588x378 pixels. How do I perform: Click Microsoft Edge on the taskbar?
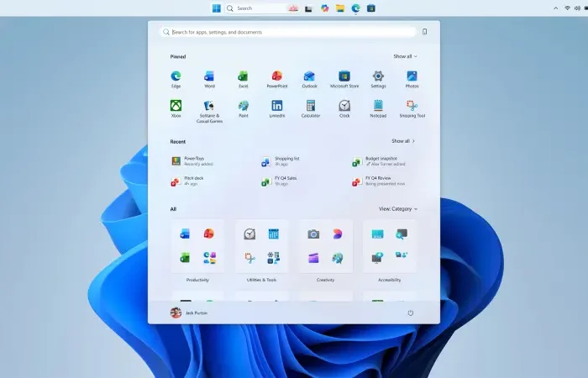click(355, 8)
